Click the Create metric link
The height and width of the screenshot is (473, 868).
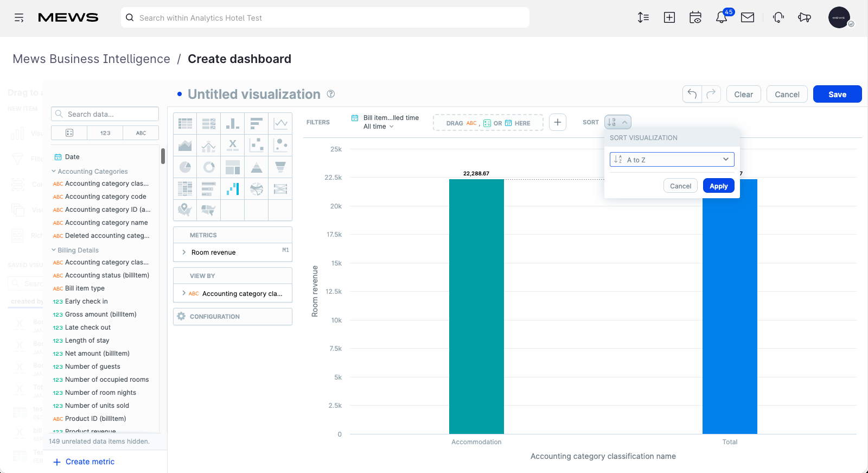click(84, 462)
